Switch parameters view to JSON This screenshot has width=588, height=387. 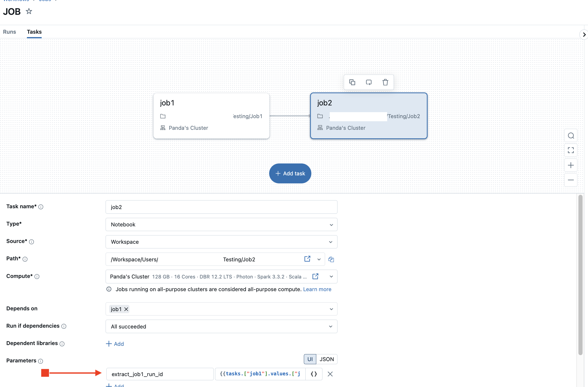point(327,359)
